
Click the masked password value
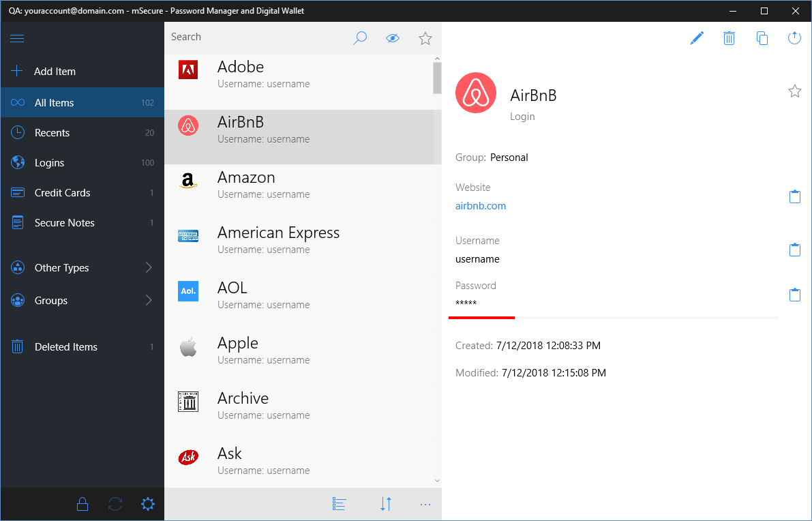click(466, 303)
